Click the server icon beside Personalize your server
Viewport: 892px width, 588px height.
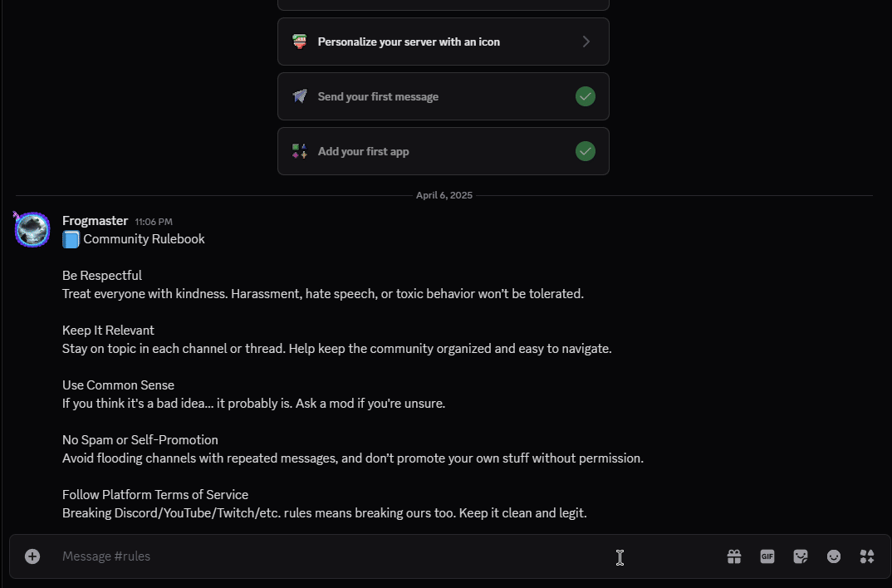click(300, 42)
